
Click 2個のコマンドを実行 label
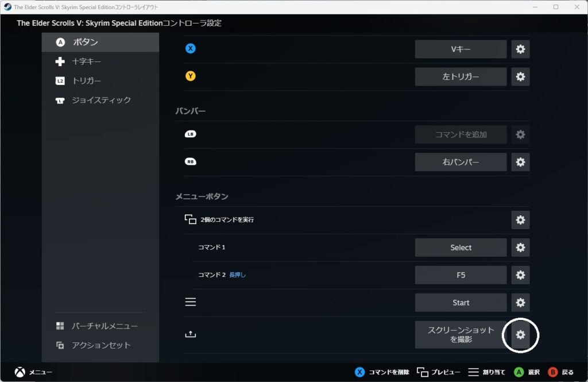pyautogui.click(x=227, y=219)
